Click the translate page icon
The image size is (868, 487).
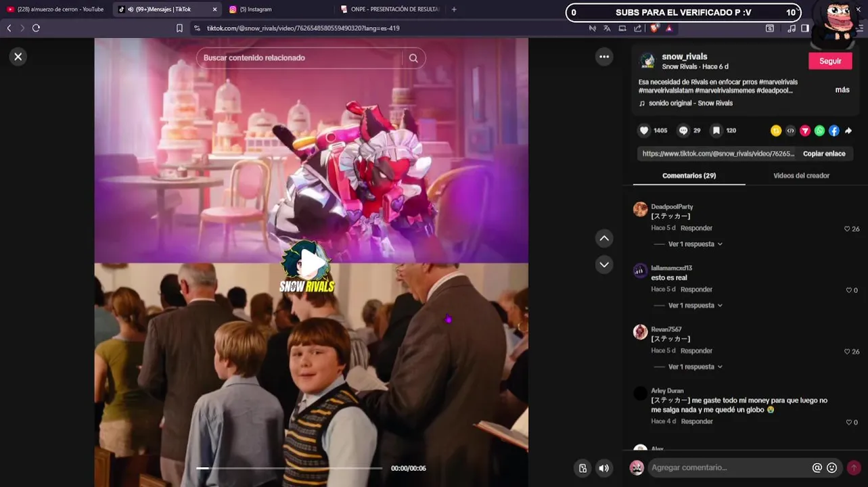coord(607,28)
